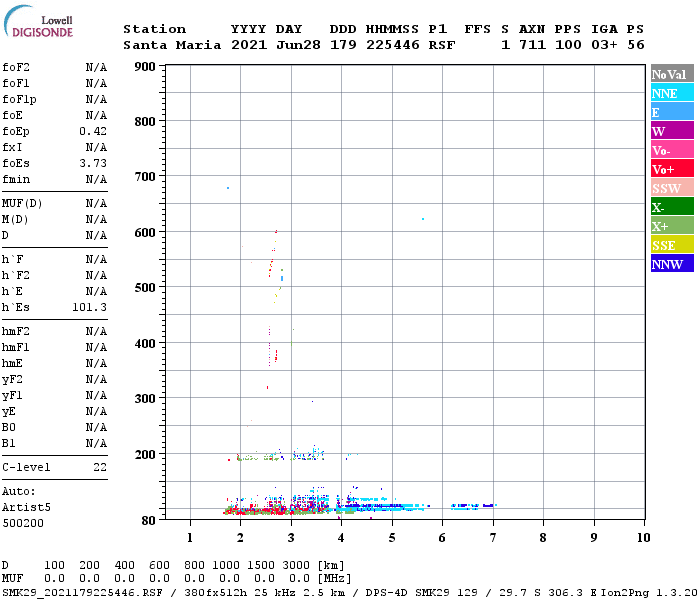
Task: Click the Jun28 date in header
Action: 298,45
